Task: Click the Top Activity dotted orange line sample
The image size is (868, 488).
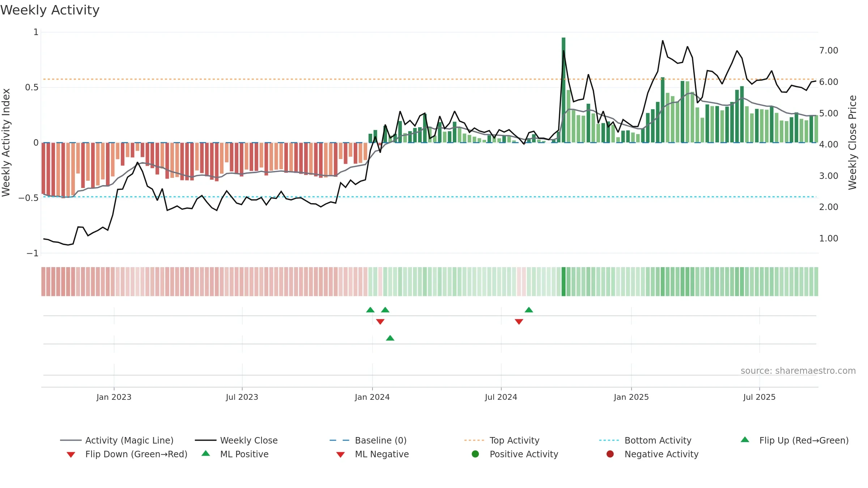Action: click(x=474, y=440)
